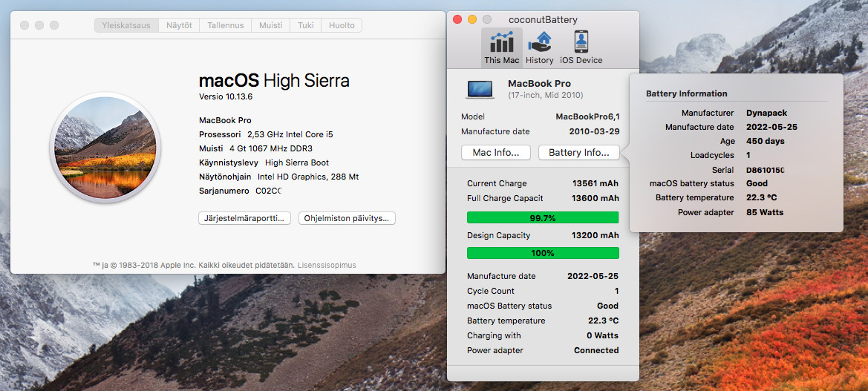
Task: Open the Huolto tab
Action: (342, 25)
